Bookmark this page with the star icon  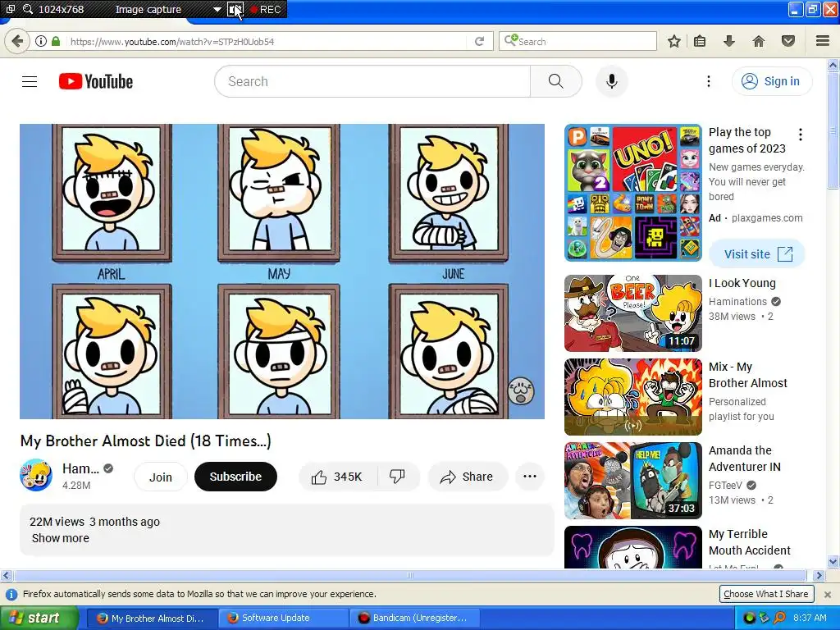(674, 41)
